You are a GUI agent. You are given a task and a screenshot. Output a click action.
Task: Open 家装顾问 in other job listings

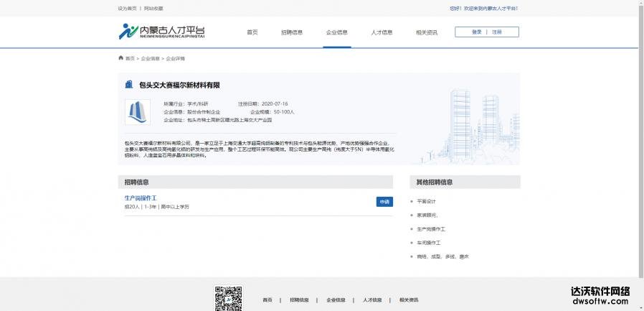(427, 215)
